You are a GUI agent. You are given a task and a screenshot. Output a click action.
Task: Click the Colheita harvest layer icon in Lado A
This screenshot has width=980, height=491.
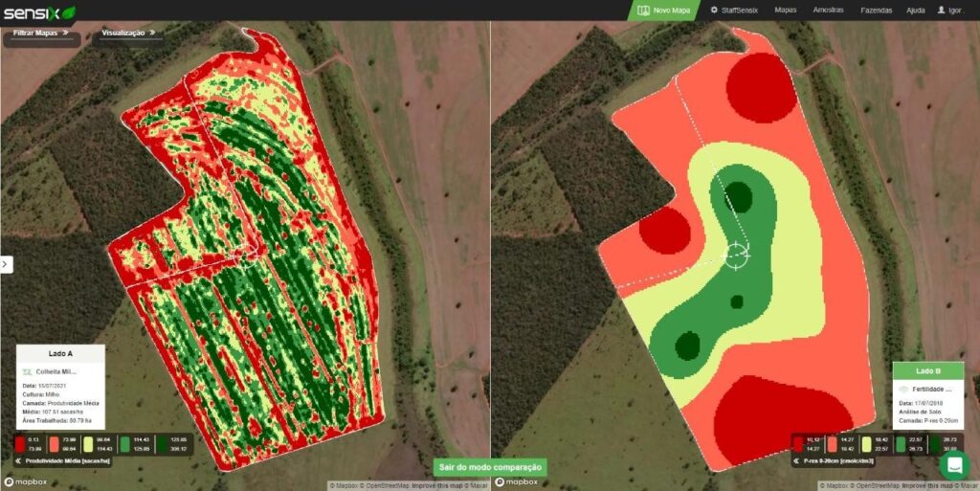point(27,370)
